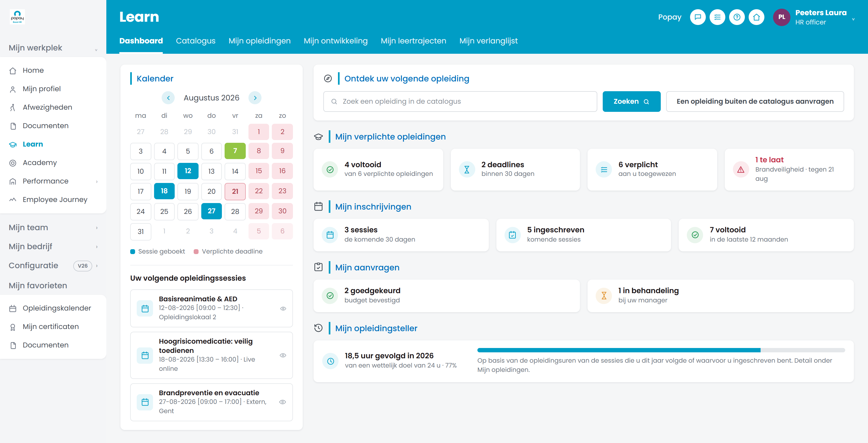Image resolution: width=868 pixels, height=443 pixels.
Task: Open the Mijn leertrajecten tab
Action: [x=413, y=41]
